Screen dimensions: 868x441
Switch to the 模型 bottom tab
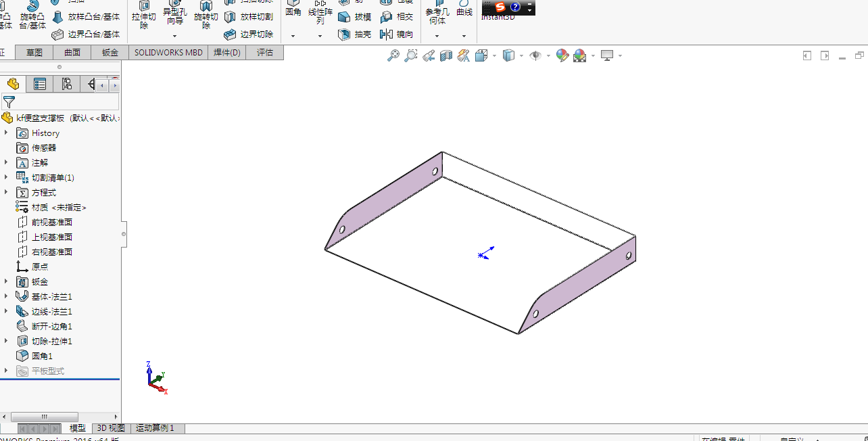[78, 428]
